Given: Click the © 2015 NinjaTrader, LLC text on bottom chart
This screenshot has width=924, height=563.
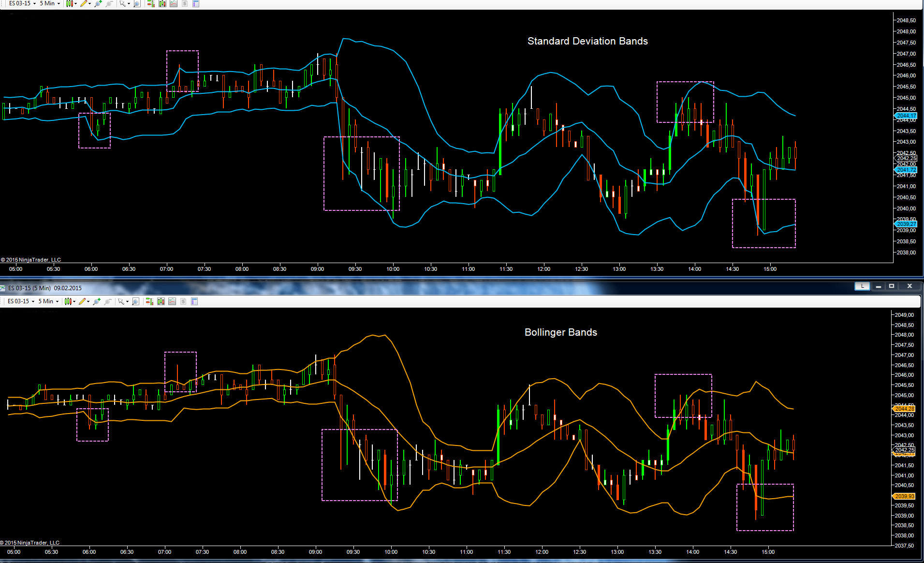Looking at the screenshot, I should [30, 542].
